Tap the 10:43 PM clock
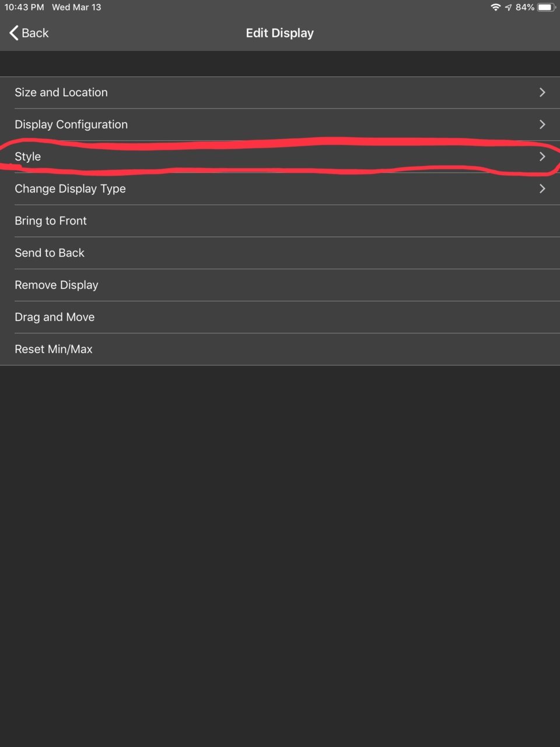 coord(24,7)
